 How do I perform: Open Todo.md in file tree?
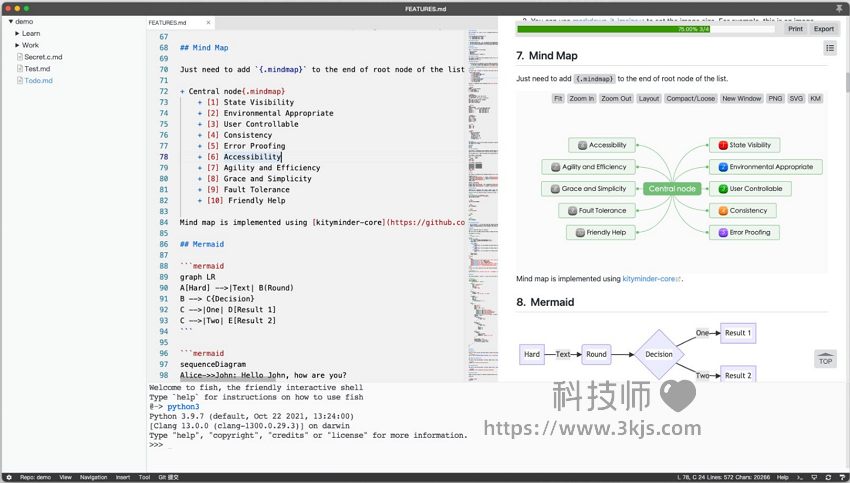click(38, 81)
